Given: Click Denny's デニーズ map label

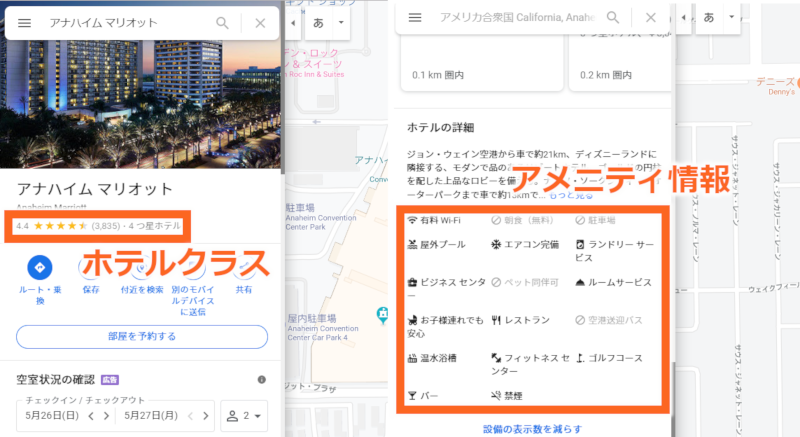Looking at the screenshot, I should pos(776,86).
